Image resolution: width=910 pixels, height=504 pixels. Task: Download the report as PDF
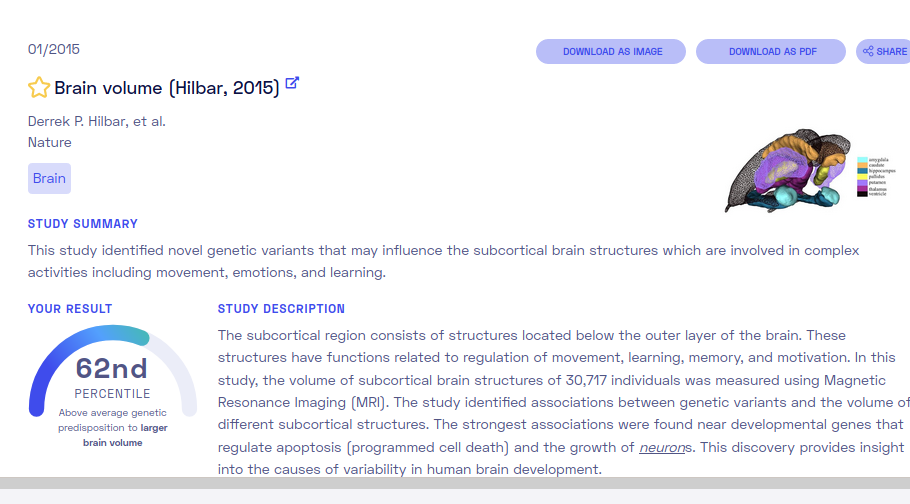[x=771, y=52]
